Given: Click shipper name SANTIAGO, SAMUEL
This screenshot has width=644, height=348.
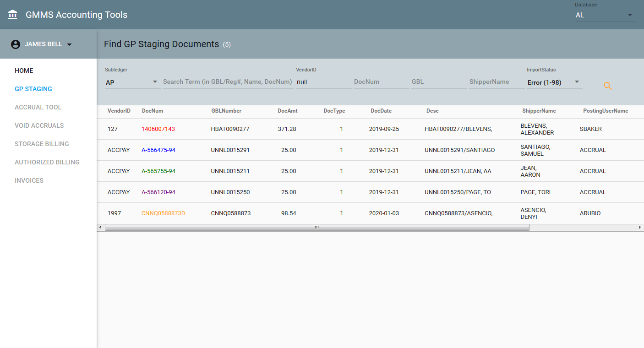Looking at the screenshot, I should tap(535, 150).
